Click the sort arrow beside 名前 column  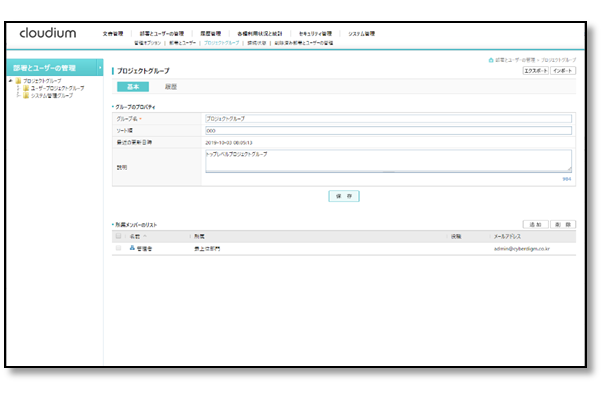[145, 237]
